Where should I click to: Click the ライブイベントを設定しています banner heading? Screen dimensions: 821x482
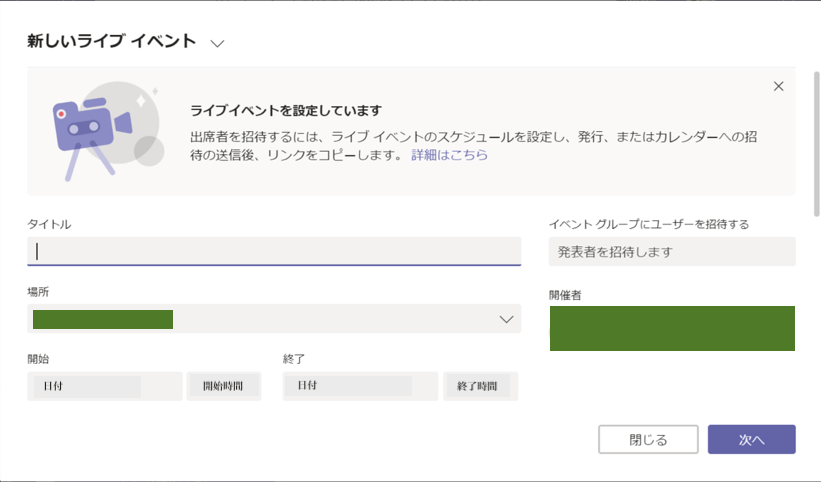coord(286,111)
